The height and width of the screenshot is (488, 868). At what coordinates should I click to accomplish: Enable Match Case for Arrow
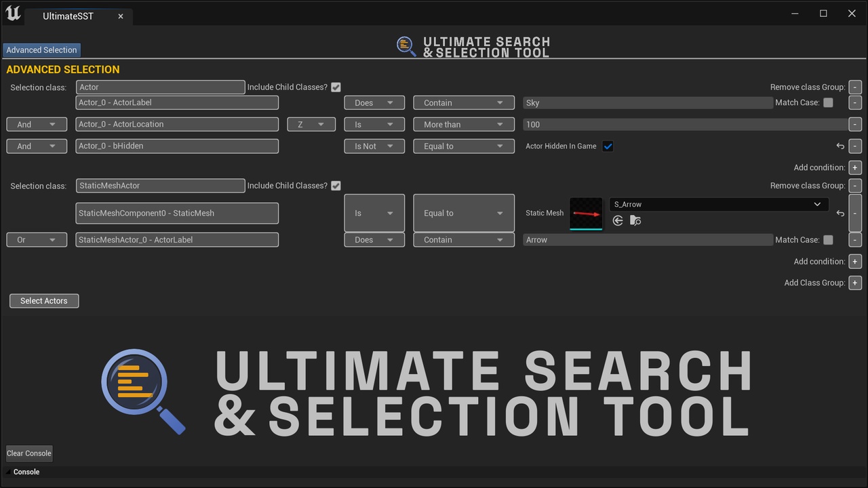pyautogui.click(x=828, y=240)
